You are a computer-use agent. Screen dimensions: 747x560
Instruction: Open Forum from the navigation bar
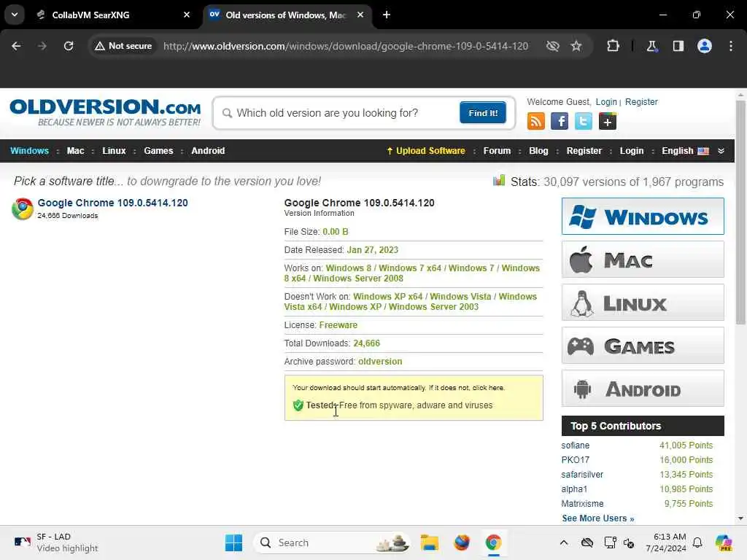tap(497, 150)
